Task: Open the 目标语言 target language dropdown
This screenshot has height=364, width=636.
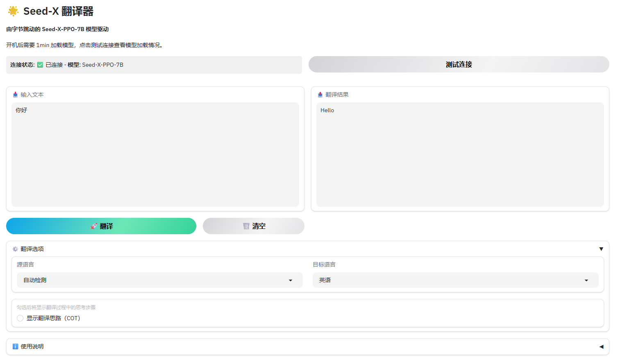Action: [456, 280]
